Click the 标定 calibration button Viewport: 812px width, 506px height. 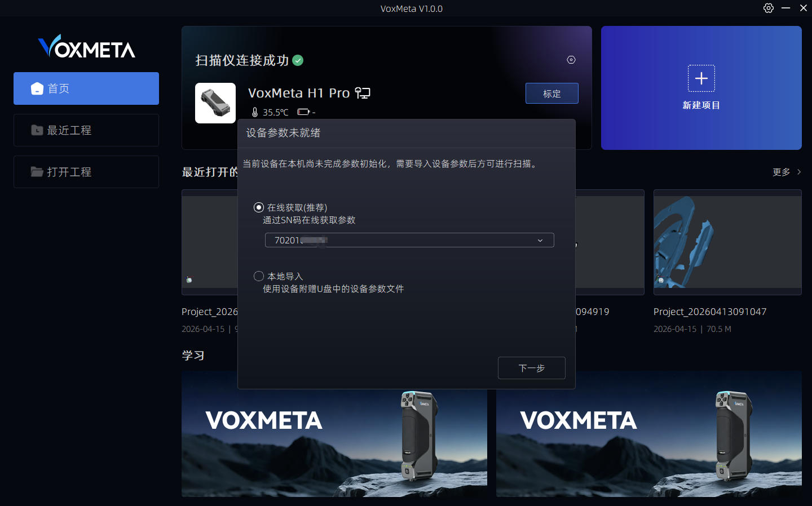(552, 94)
